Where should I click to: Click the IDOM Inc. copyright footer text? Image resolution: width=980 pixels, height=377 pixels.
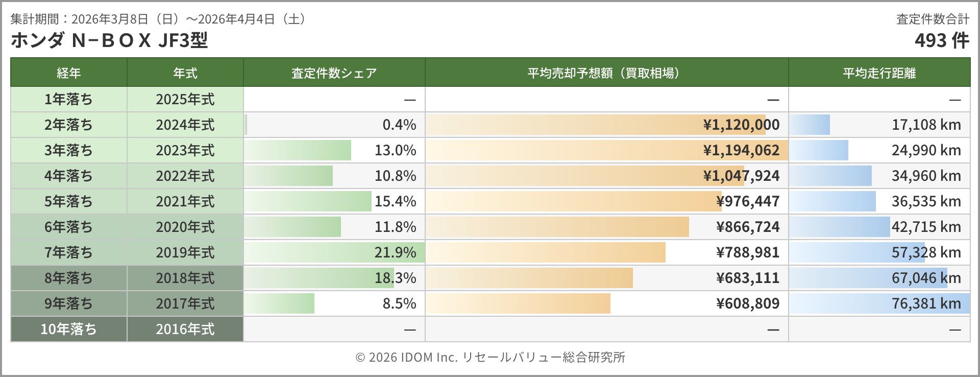point(490,357)
